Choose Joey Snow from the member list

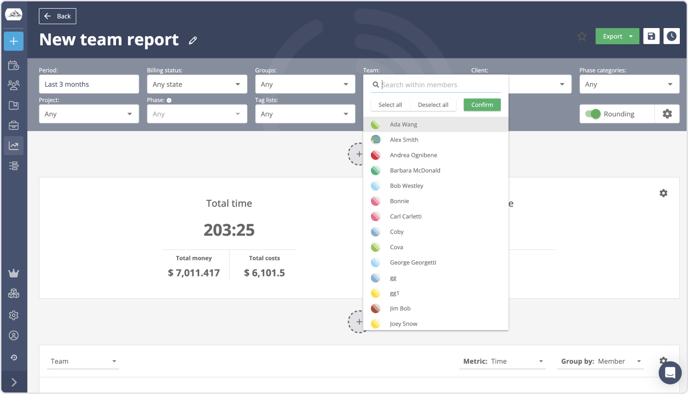coord(436,324)
